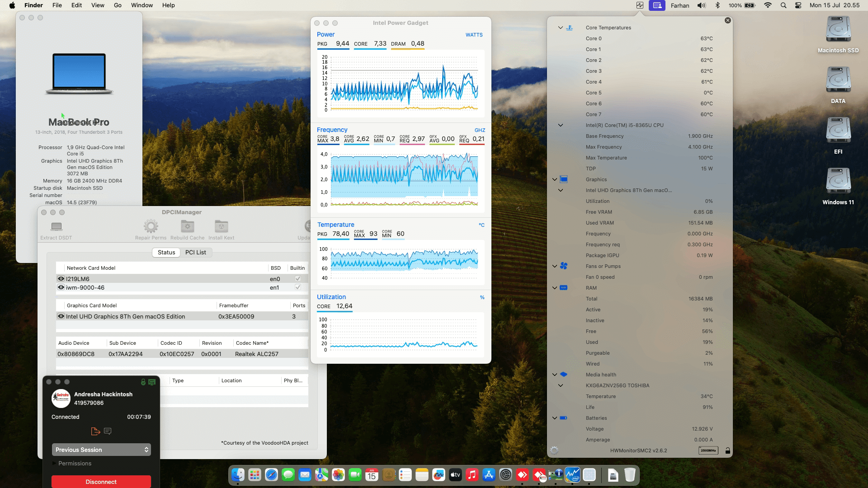Screen dimensions: 868x488
Task: Toggle Builtin checkbox for iwm-9000-46
Action: pos(297,287)
